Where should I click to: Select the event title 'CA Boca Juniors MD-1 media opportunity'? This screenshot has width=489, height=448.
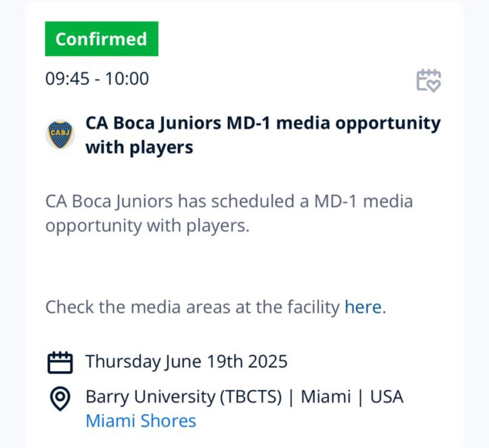tap(263, 123)
